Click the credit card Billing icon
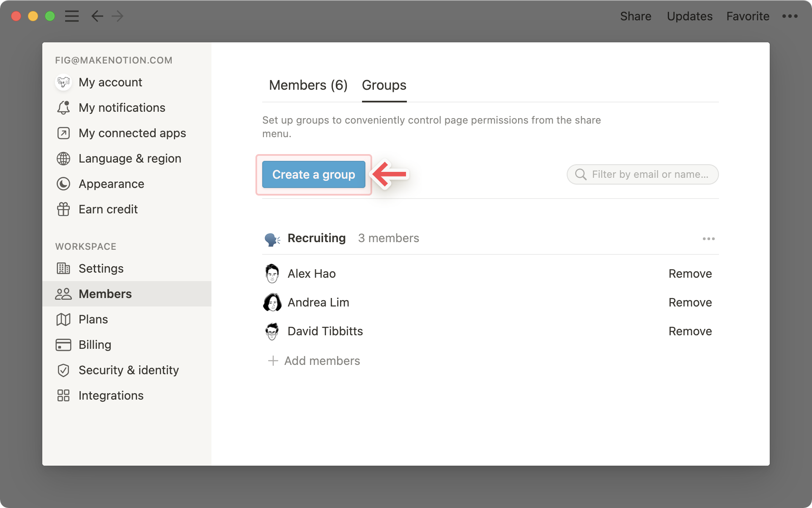Image resolution: width=812 pixels, height=508 pixels. 63,345
